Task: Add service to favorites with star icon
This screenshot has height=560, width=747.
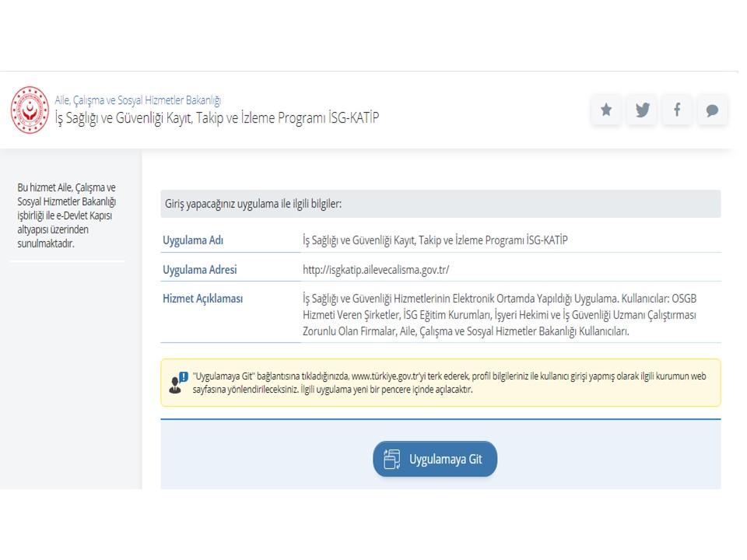Action: coord(605,110)
